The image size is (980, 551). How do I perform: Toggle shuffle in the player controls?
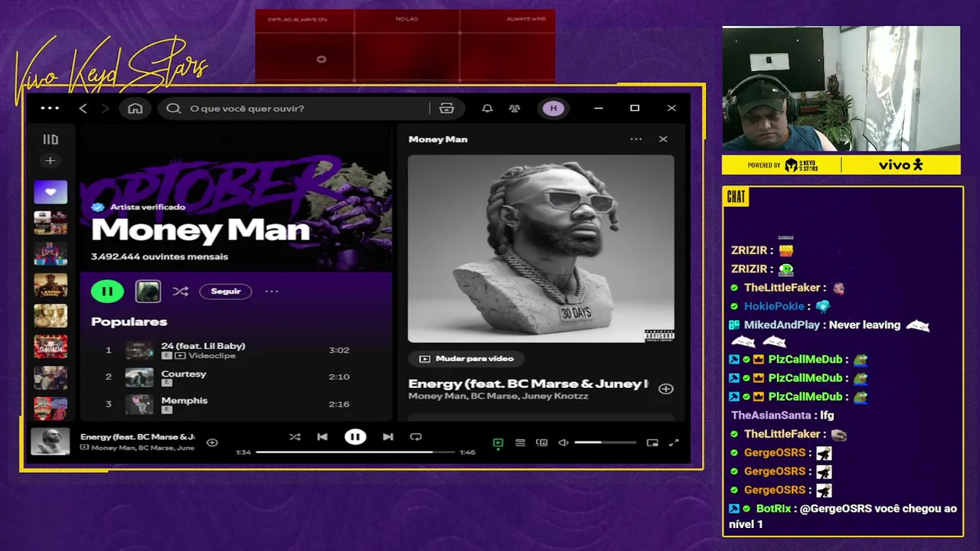tap(295, 437)
